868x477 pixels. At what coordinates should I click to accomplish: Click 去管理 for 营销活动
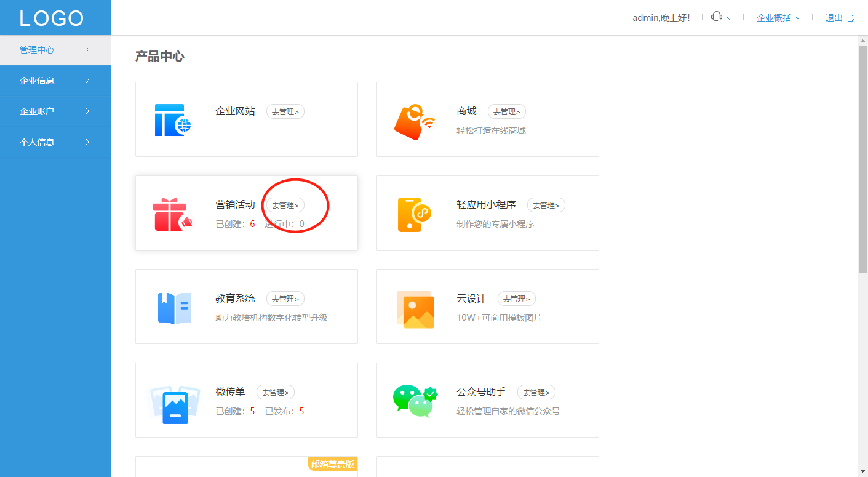point(285,206)
